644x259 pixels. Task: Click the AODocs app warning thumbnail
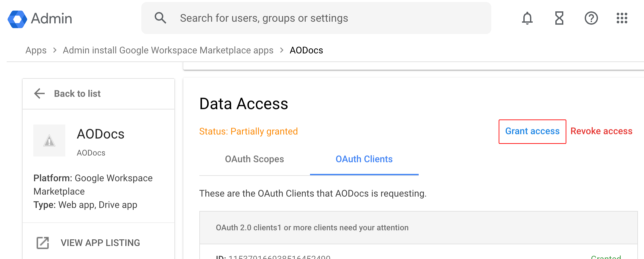point(49,141)
